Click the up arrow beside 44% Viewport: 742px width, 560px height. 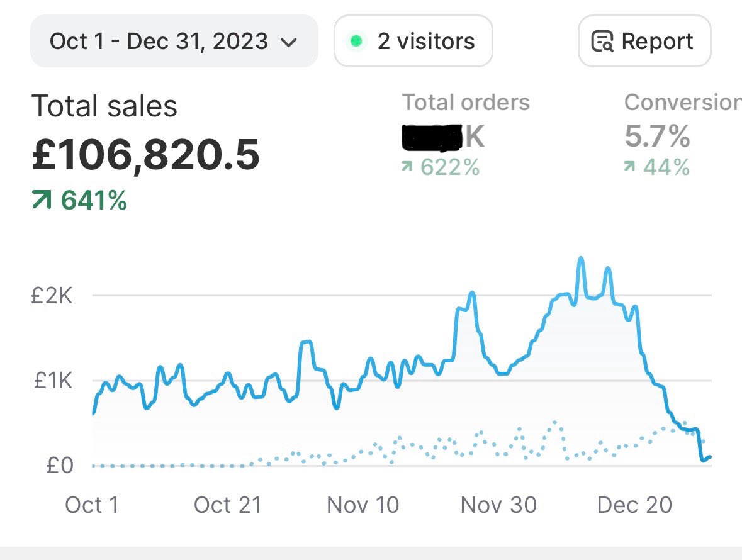click(629, 166)
